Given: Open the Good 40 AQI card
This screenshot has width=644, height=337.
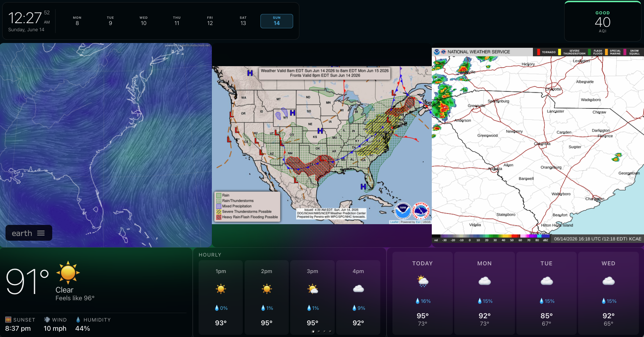Looking at the screenshot, I should (x=602, y=22).
